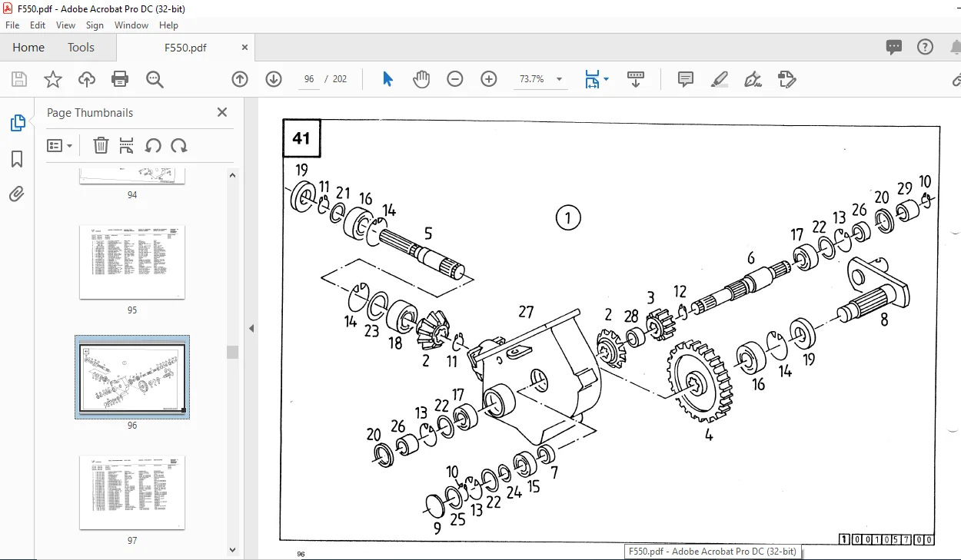This screenshot has width=961, height=560.
Task: Collapse the navigation pane arrow
Action: (251, 328)
